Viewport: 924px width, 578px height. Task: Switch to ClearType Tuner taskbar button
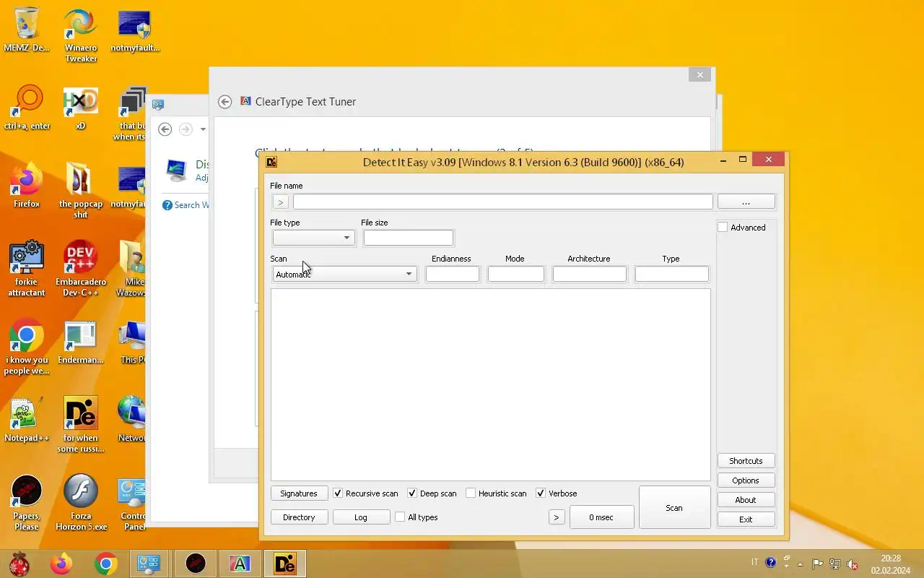pyautogui.click(x=240, y=564)
